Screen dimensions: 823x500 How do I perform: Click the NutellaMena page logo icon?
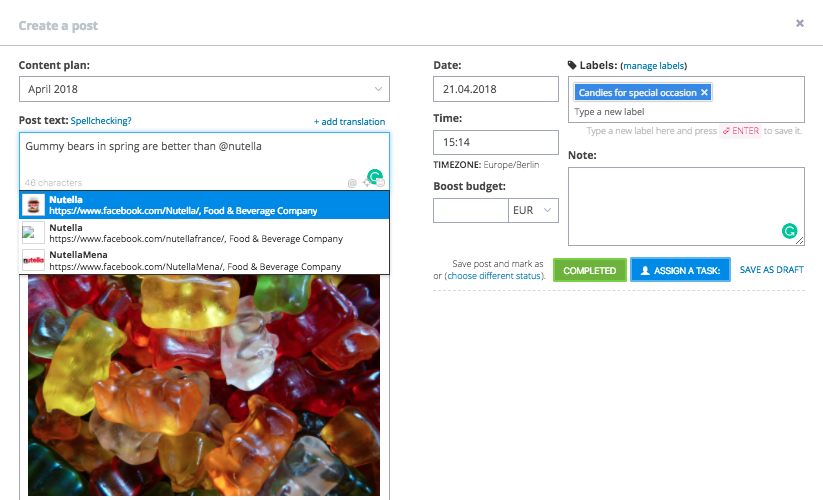click(x=33, y=260)
